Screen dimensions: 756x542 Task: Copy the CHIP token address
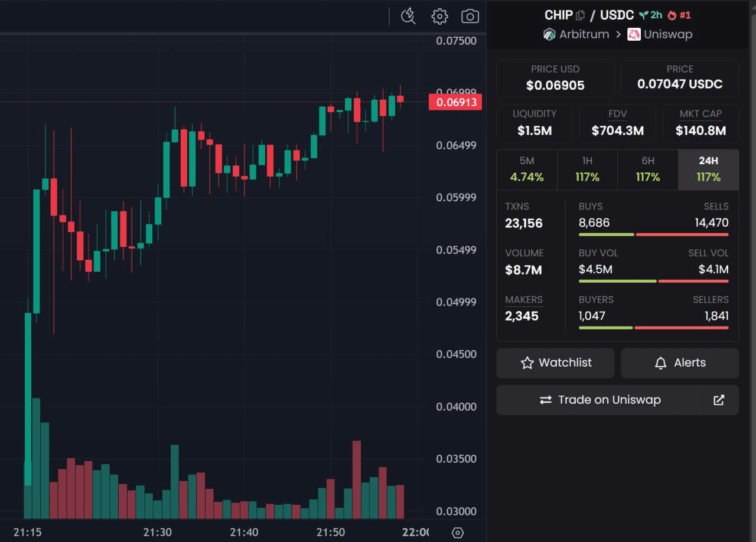(581, 15)
